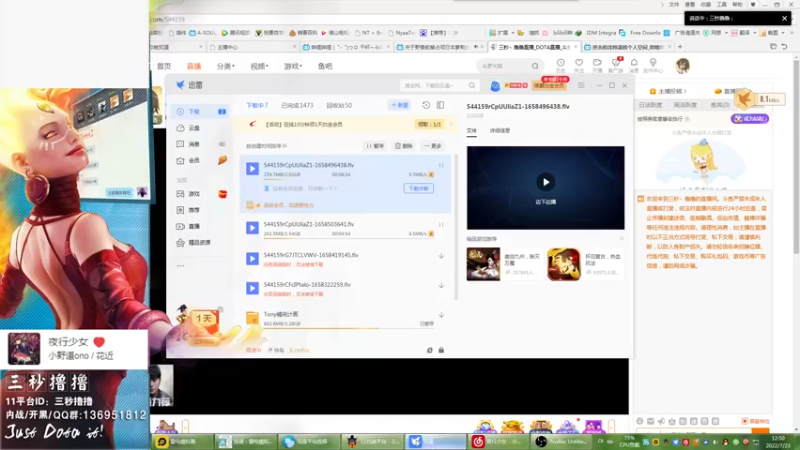Viewport: 800px width, 450px height.
Task: Click the site search box in browser page
Action: (x=505, y=66)
